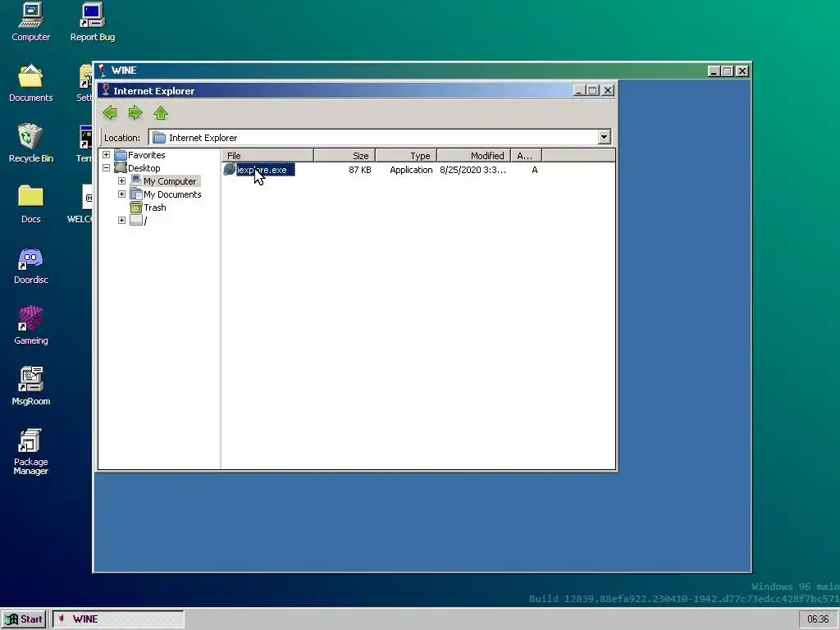Image resolution: width=840 pixels, height=630 pixels.
Task: Select the iexplore.exe file name
Action: [265, 170]
